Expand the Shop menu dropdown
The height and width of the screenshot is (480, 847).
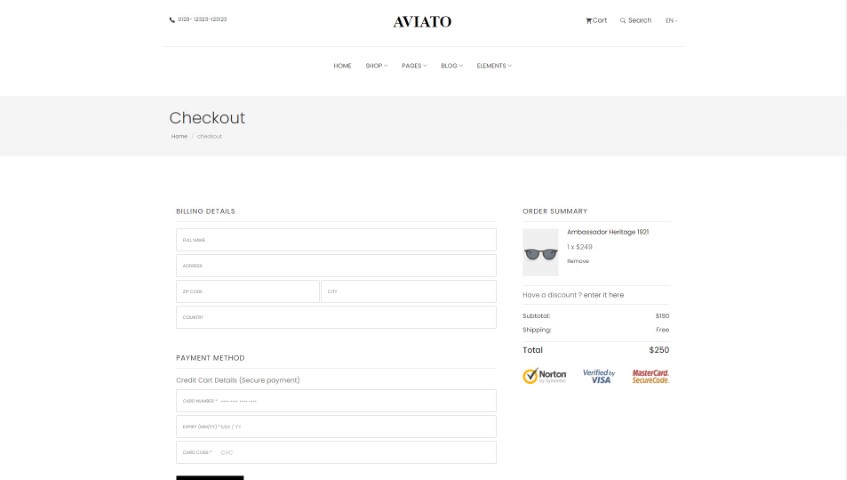pos(377,66)
